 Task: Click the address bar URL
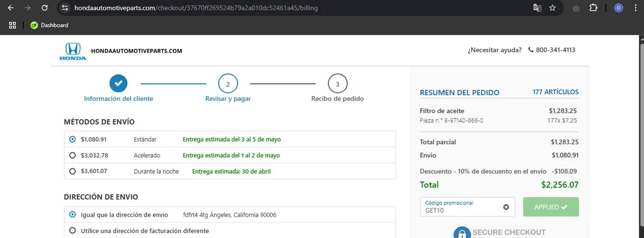[x=196, y=8]
